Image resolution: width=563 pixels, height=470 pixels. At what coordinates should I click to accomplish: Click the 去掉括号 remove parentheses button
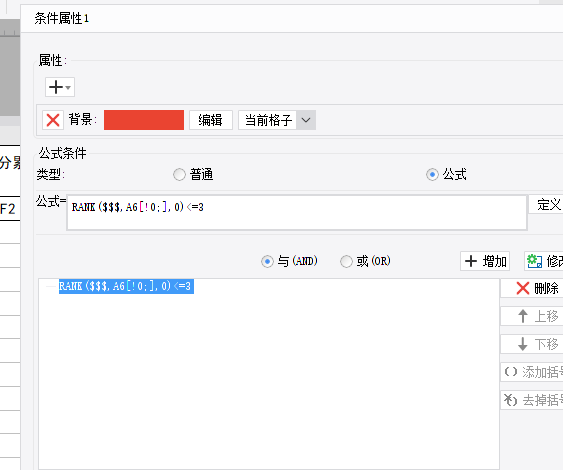532,400
